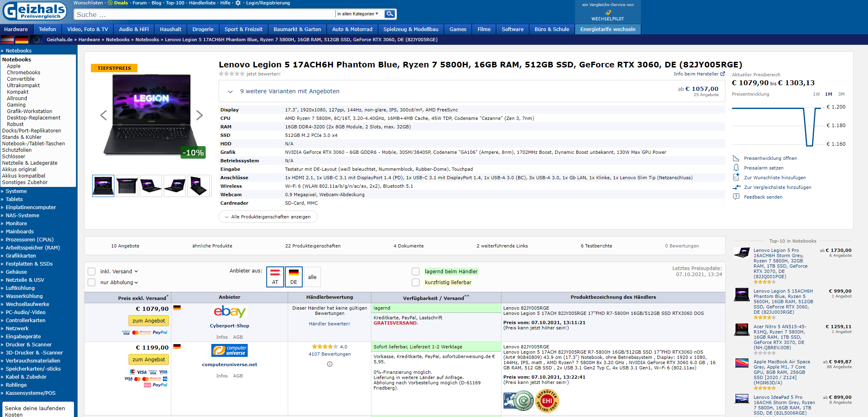
Task: Open the Deals link in top bar
Action: pos(121,3)
